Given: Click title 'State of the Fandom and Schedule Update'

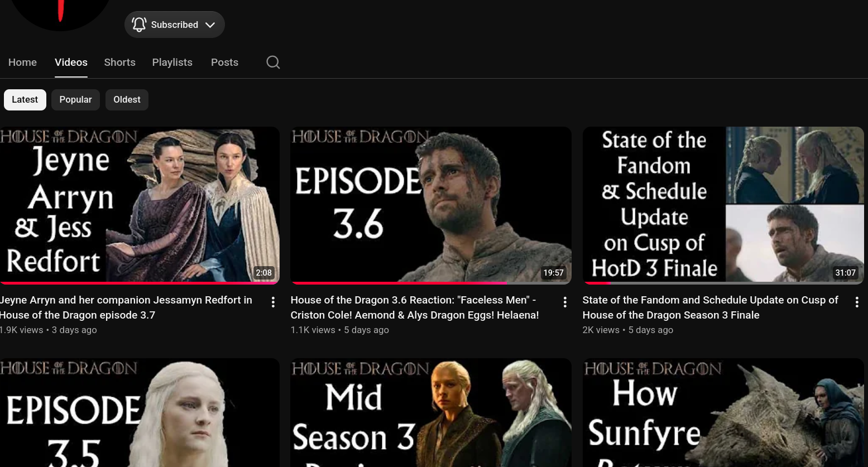Looking at the screenshot, I should pyautogui.click(x=711, y=307).
